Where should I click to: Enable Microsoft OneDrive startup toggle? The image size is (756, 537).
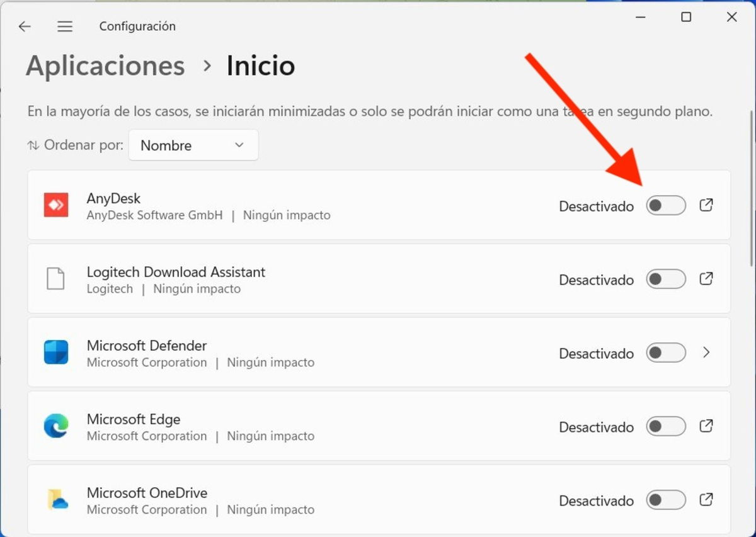point(666,500)
